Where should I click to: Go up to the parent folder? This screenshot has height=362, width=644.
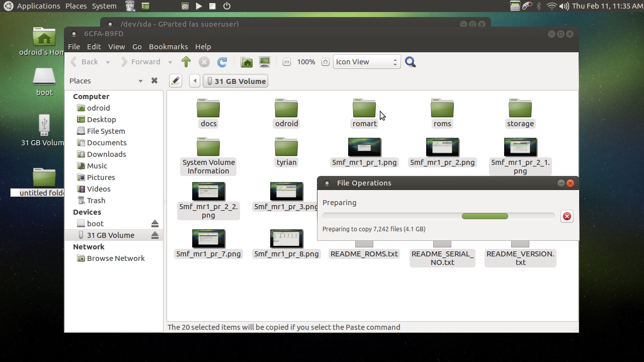186,62
